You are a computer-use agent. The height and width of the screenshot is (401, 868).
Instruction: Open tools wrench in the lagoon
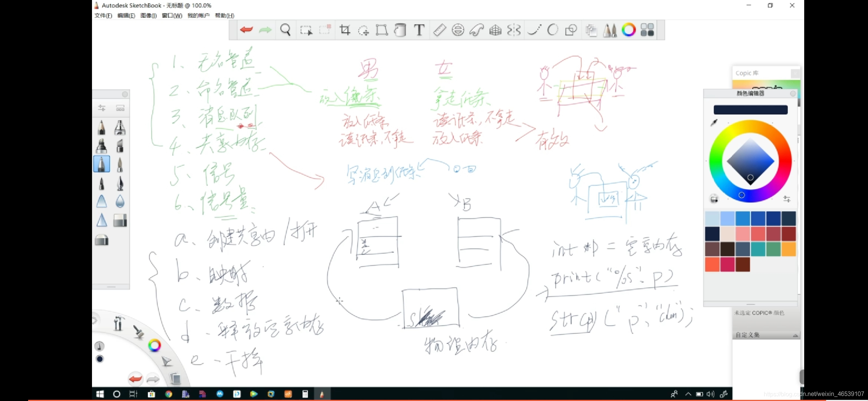point(118,323)
